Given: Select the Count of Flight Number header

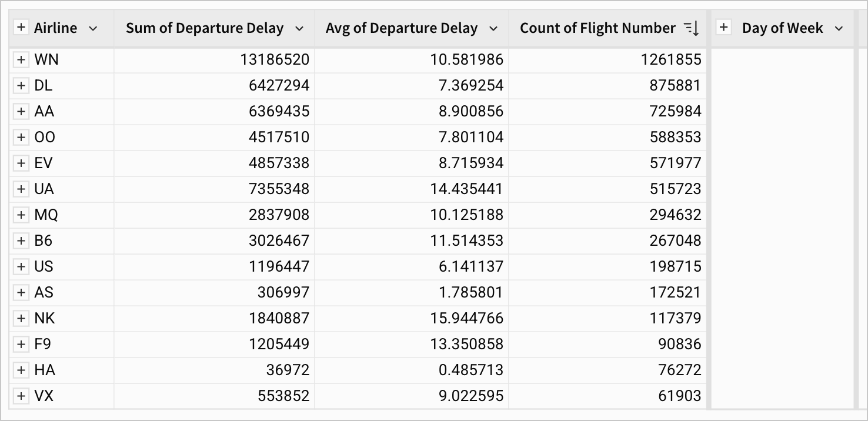Looking at the screenshot, I should [x=597, y=28].
